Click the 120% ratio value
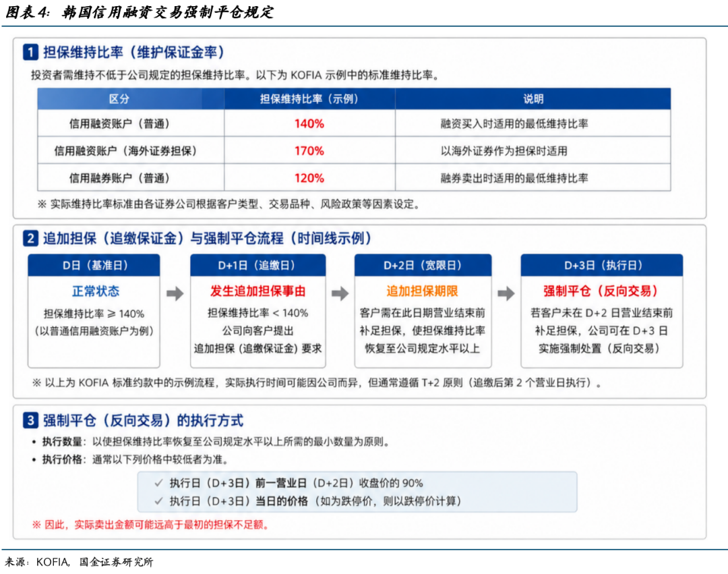The image size is (728, 574). (x=309, y=178)
